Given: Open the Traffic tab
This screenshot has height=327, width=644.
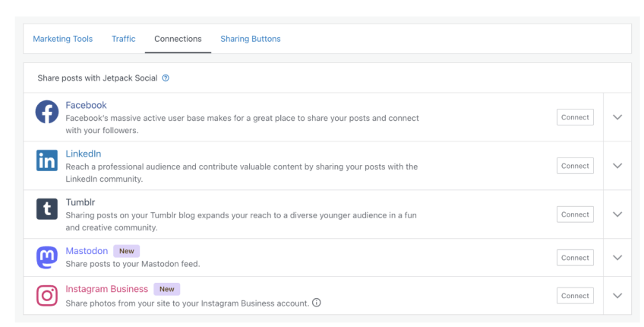Looking at the screenshot, I should click(x=124, y=39).
